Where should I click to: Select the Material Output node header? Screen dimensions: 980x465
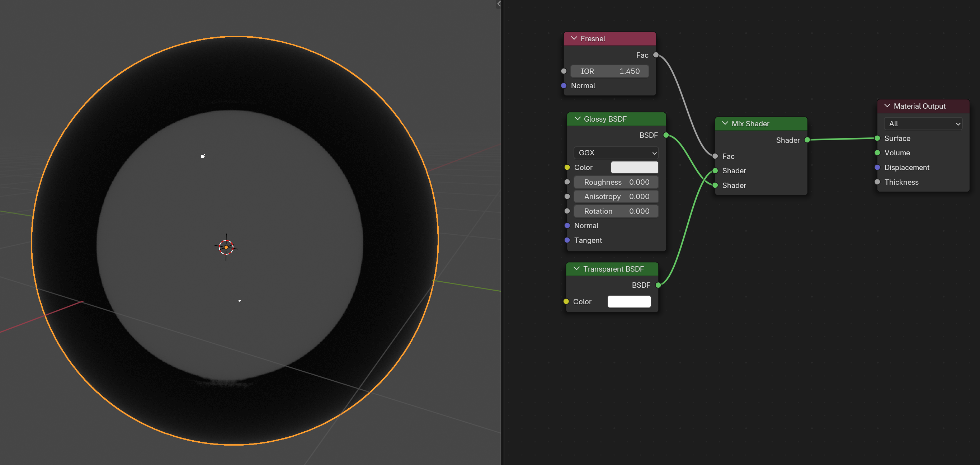[923, 106]
